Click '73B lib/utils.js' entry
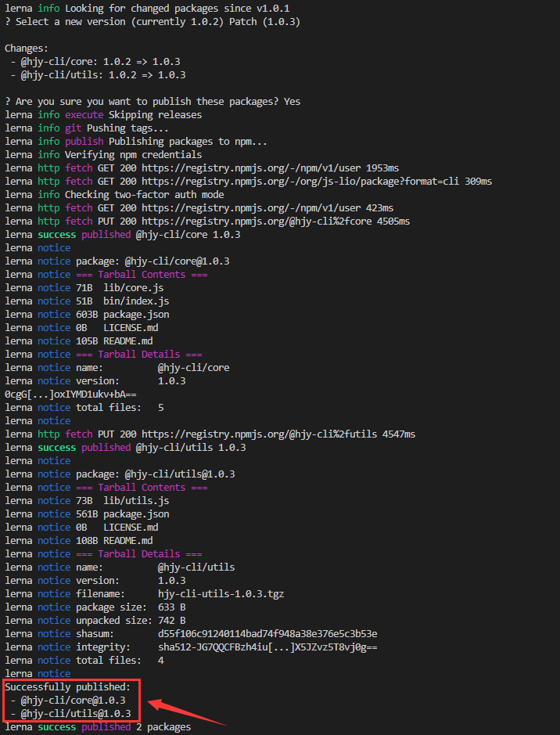 pyautogui.click(x=123, y=501)
